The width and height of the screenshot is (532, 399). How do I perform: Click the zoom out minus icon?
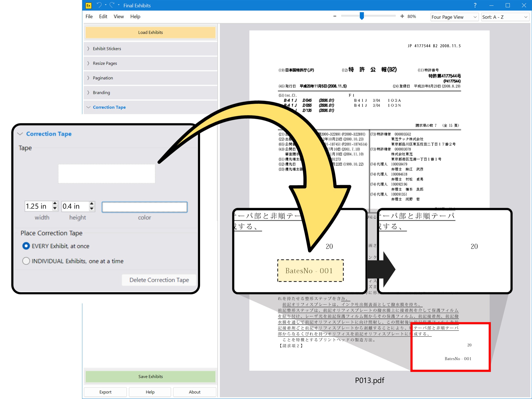pyautogui.click(x=335, y=16)
